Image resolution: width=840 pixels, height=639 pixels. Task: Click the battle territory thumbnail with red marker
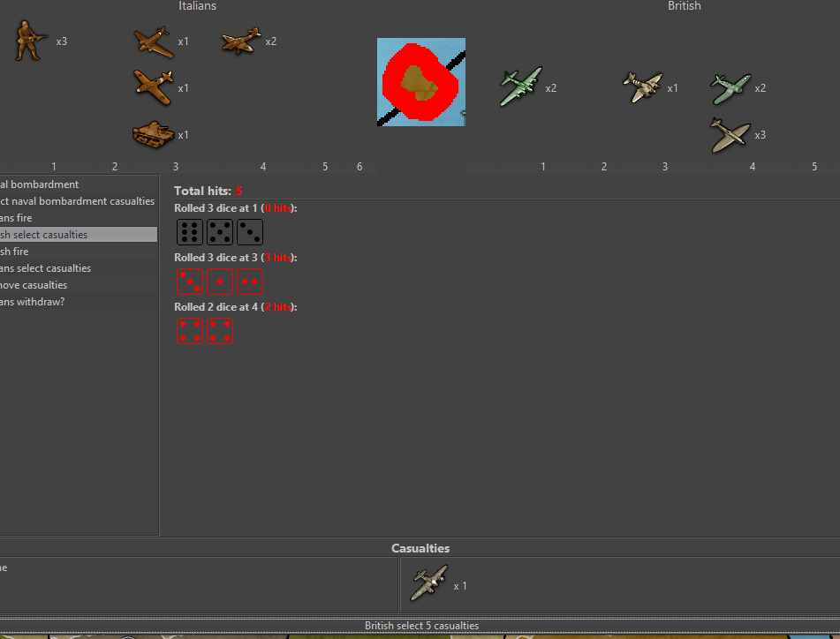point(420,81)
